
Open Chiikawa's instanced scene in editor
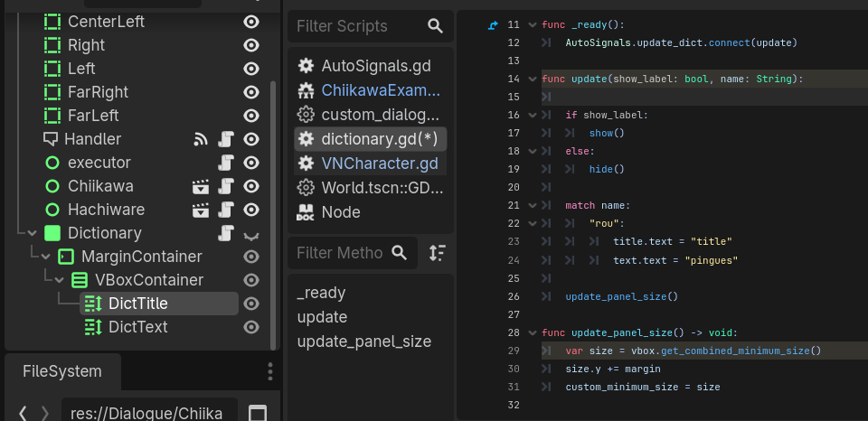click(201, 186)
